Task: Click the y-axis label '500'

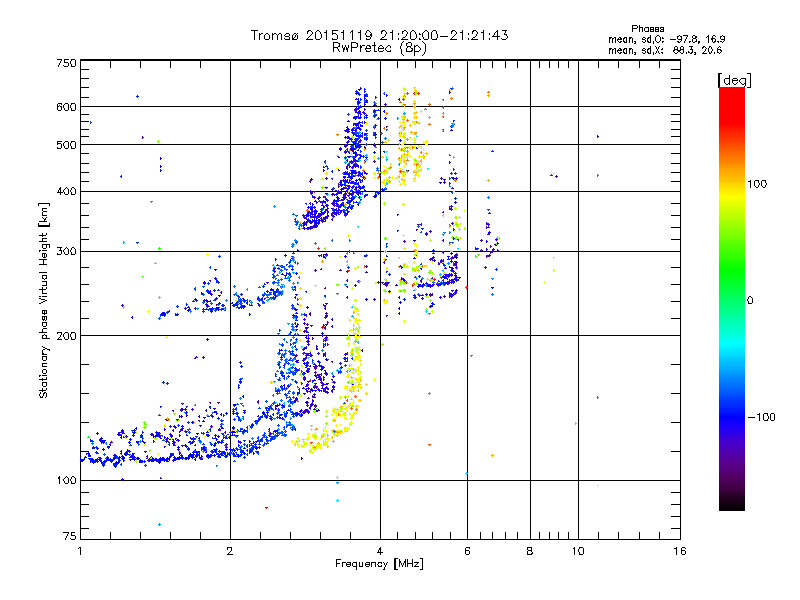Action: click(x=66, y=145)
